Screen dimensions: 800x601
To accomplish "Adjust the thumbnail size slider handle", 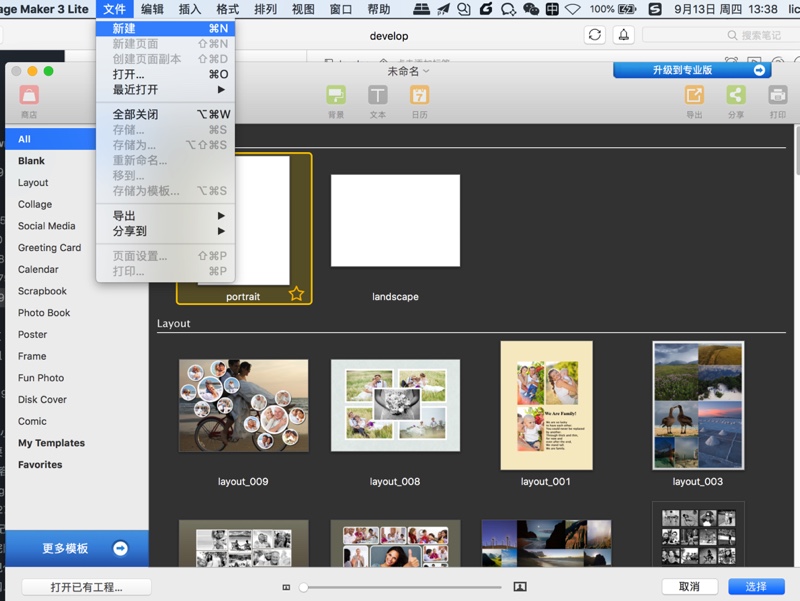I will 304,587.
